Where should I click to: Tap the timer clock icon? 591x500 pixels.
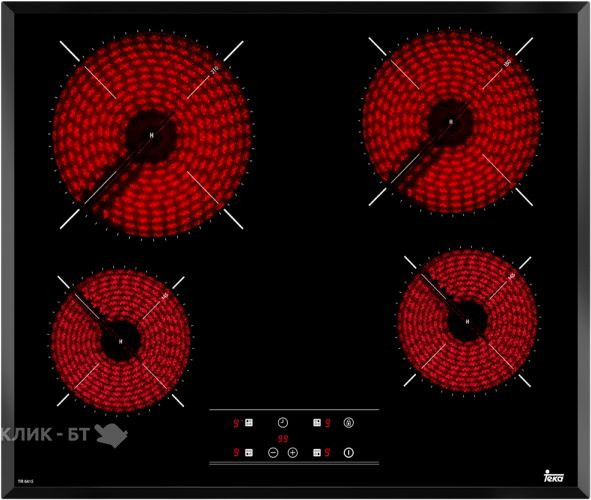tap(283, 423)
